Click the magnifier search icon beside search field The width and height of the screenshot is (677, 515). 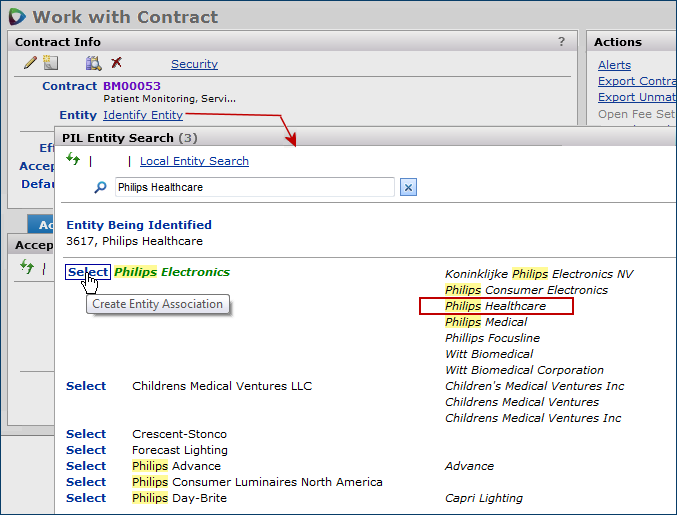pos(100,187)
